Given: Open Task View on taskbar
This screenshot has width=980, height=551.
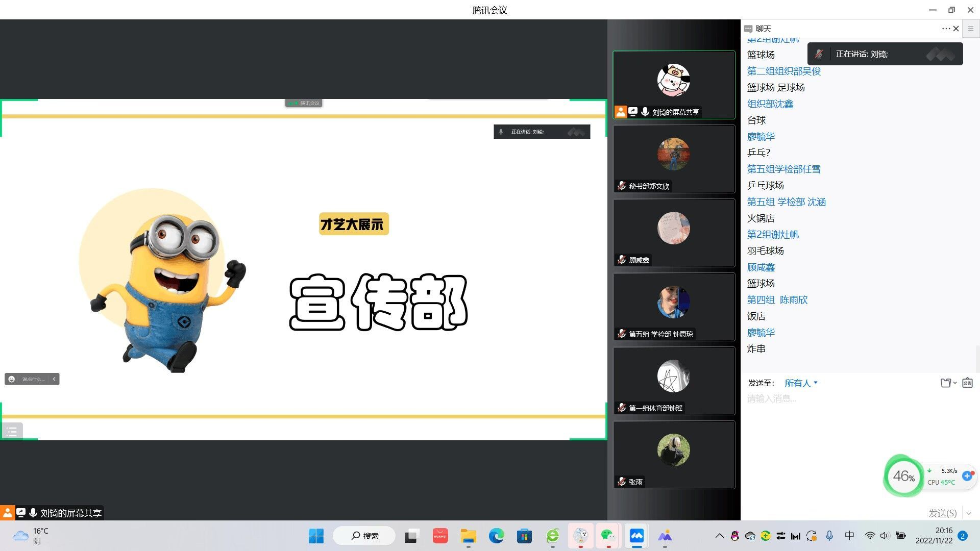Looking at the screenshot, I should point(411,536).
